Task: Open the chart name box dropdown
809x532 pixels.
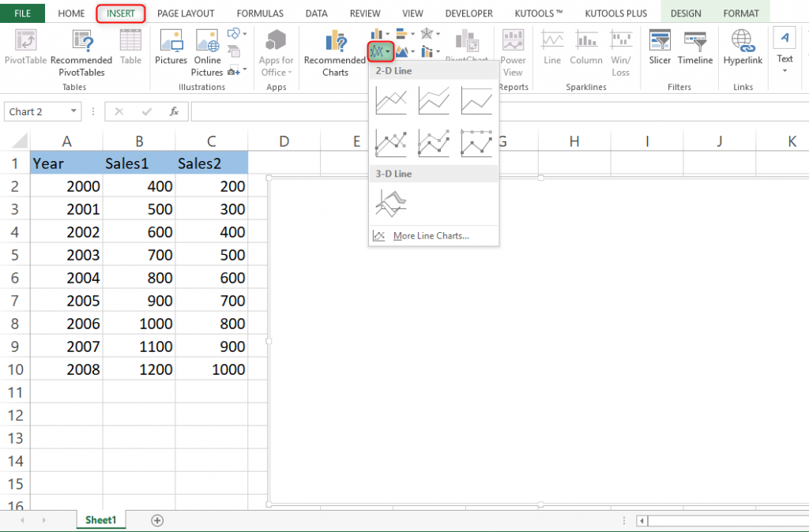Action: tap(73, 111)
